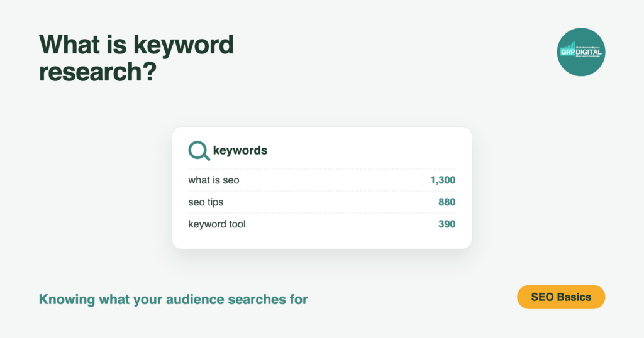Click the magnifying glass search icon

point(199,151)
